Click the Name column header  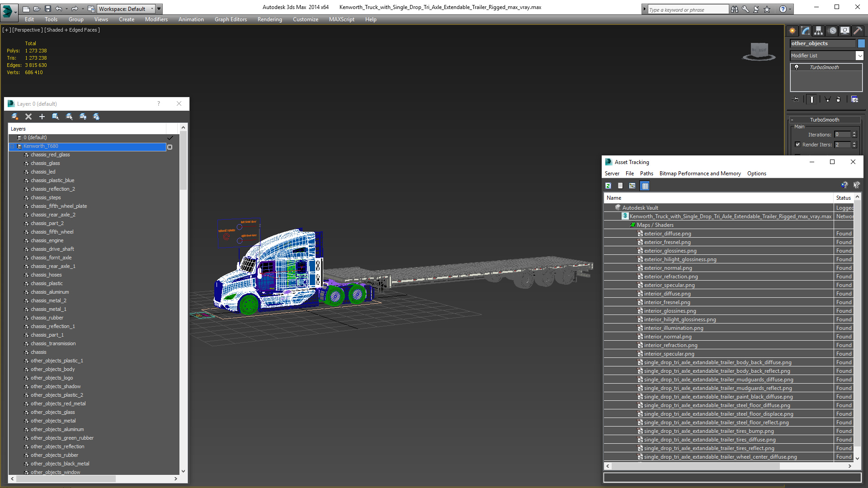pos(719,198)
